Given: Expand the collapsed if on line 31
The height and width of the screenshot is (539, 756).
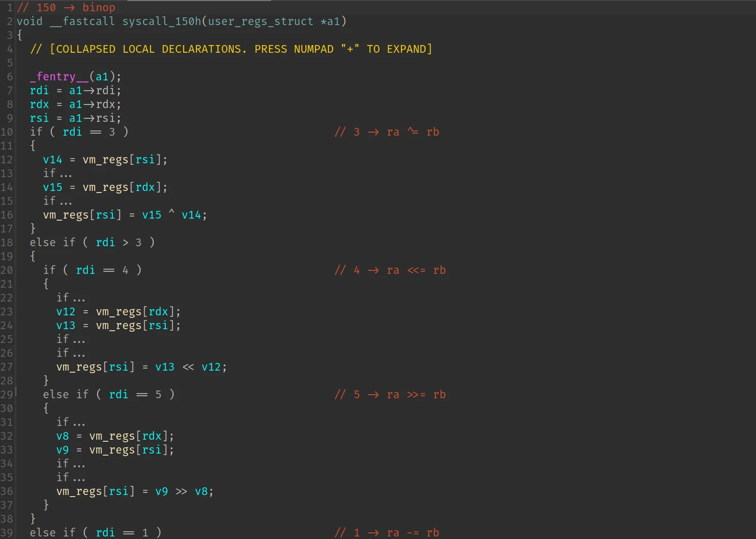Looking at the screenshot, I should 71,422.
